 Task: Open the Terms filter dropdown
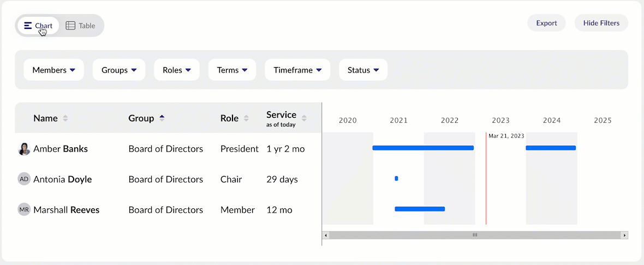[x=232, y=70]
